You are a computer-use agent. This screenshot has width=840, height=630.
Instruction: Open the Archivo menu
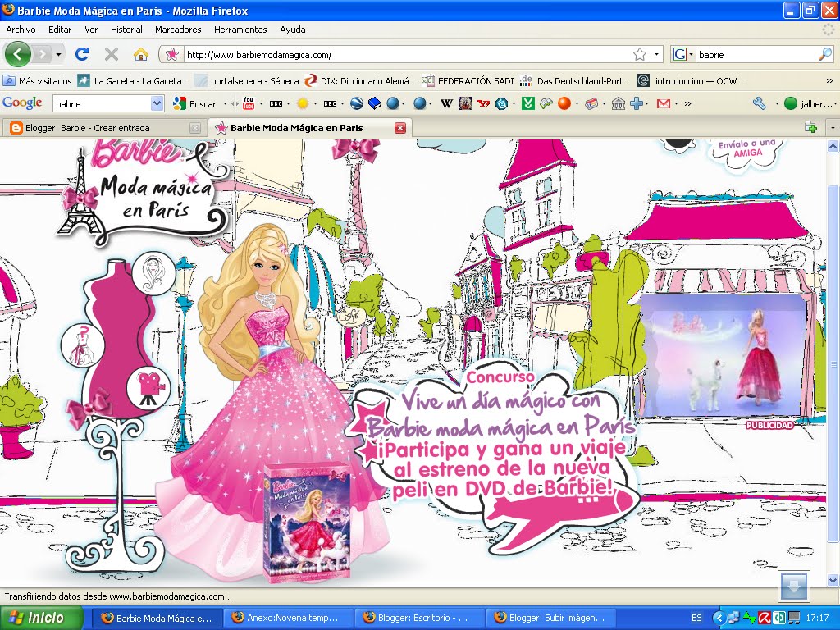[21, 30]
